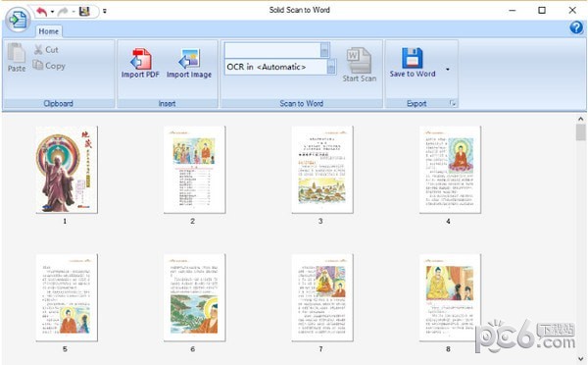Screen dimensions: 588x365
Task: Select page 5 thumbnail
Action: 67,297
